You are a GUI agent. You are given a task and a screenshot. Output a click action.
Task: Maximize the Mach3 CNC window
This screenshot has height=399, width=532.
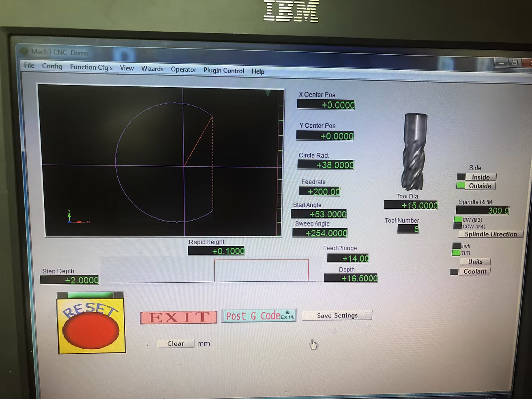point(515,62)
